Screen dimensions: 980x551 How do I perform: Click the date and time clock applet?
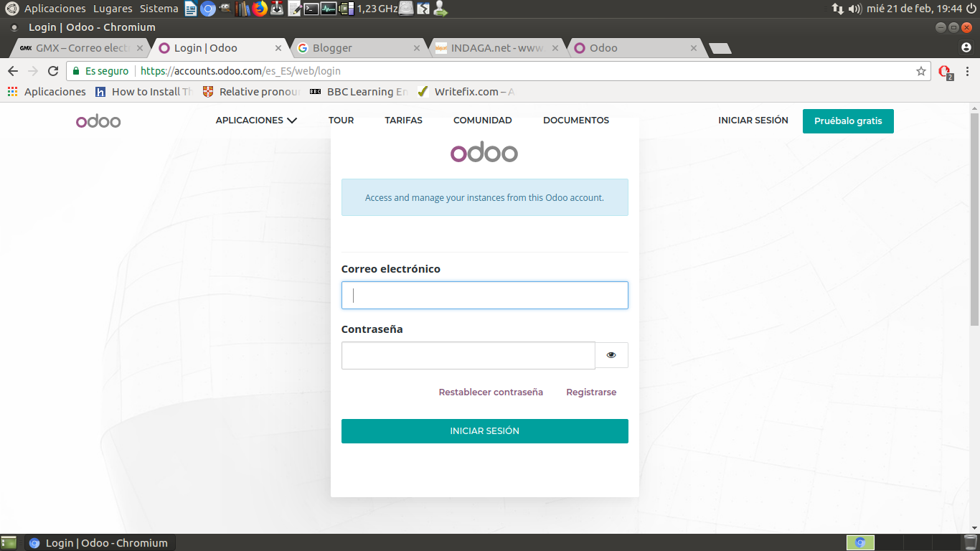[x=914, y=9]
